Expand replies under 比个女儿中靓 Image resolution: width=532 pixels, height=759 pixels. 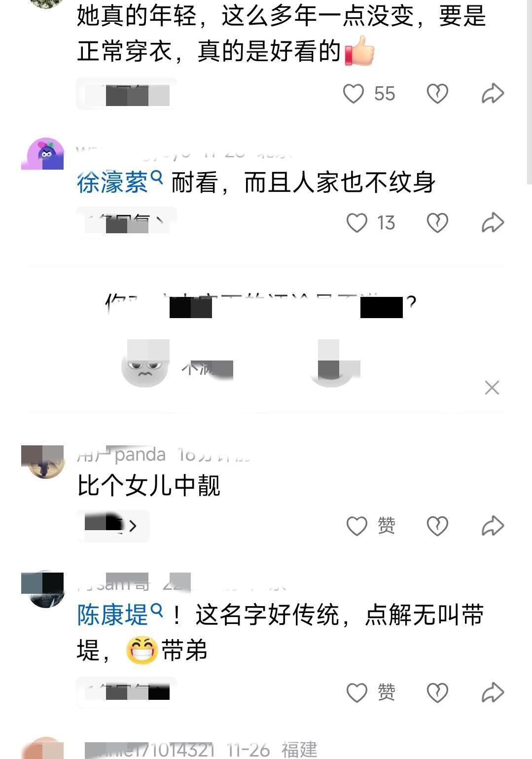113,526
